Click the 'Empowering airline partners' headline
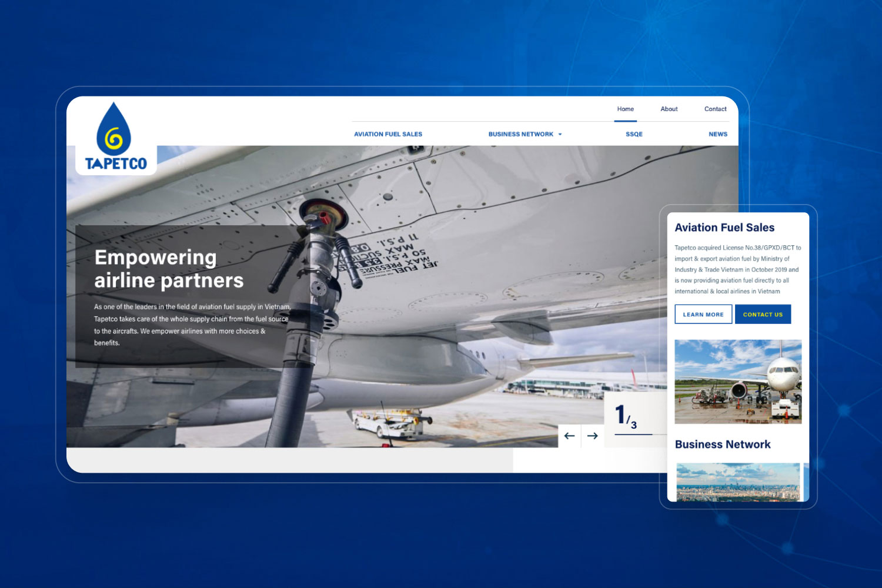 [x=169, y=269]
